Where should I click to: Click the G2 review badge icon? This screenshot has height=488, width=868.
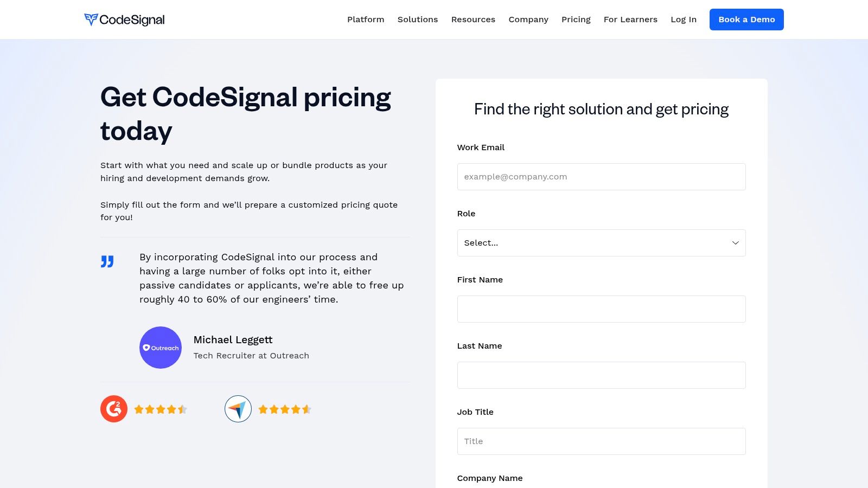(x=114, y=409)
